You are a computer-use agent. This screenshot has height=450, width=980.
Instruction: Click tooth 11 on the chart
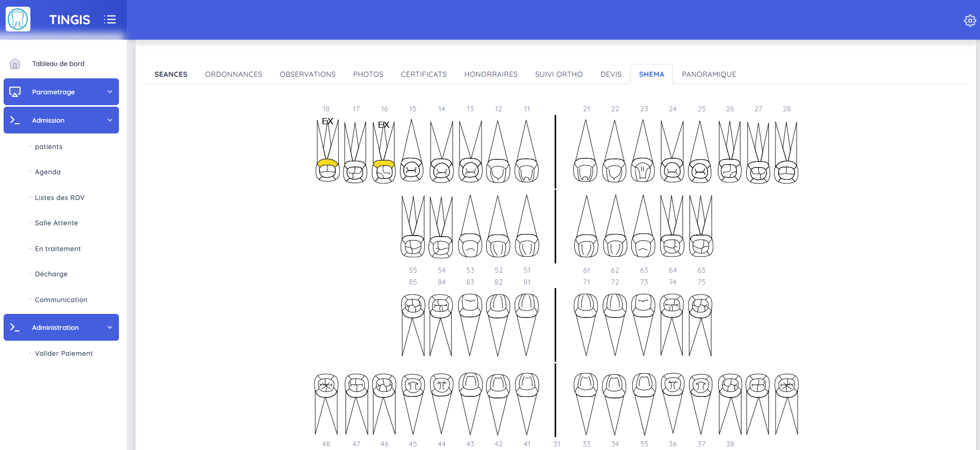pos(526,152)
